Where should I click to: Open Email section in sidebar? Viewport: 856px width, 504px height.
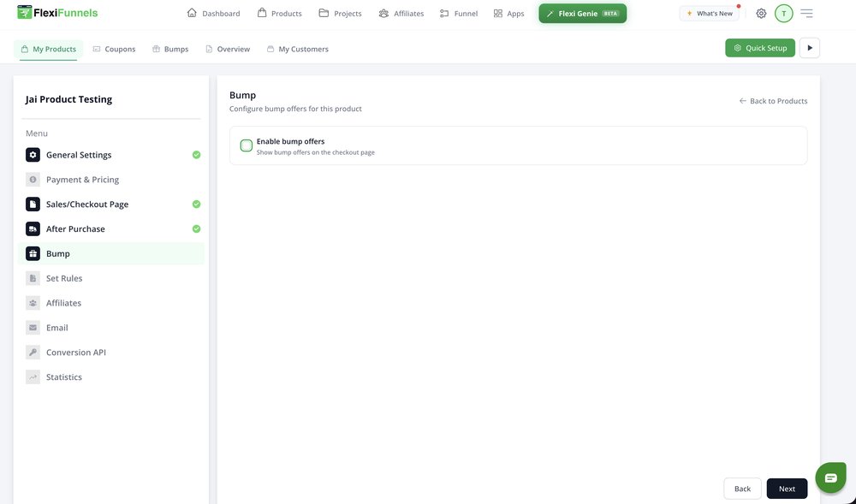tap(111, 328)
